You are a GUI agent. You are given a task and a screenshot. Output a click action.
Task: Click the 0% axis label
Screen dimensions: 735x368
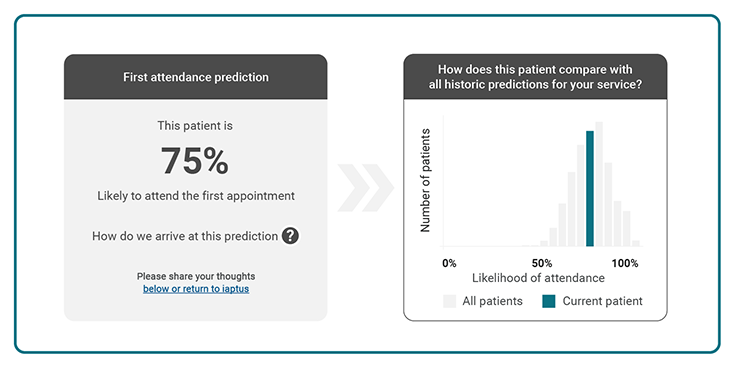[x=449, y=263]
